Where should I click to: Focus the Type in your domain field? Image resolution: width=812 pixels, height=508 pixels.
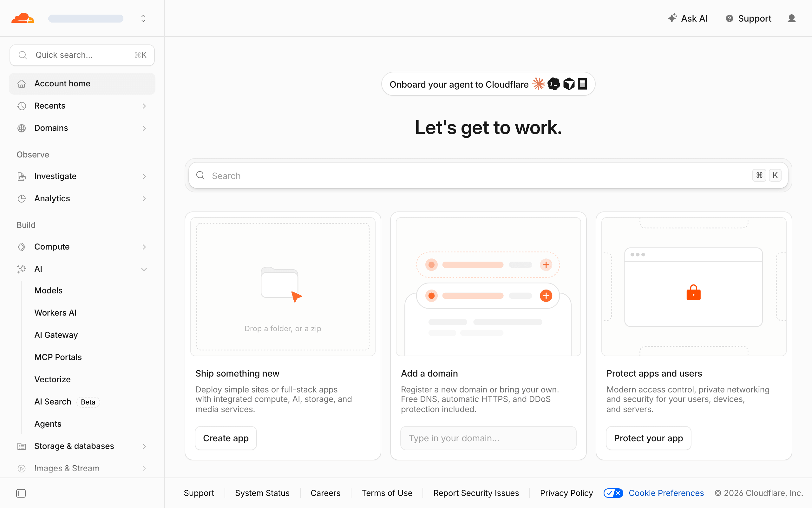[488, 438]
